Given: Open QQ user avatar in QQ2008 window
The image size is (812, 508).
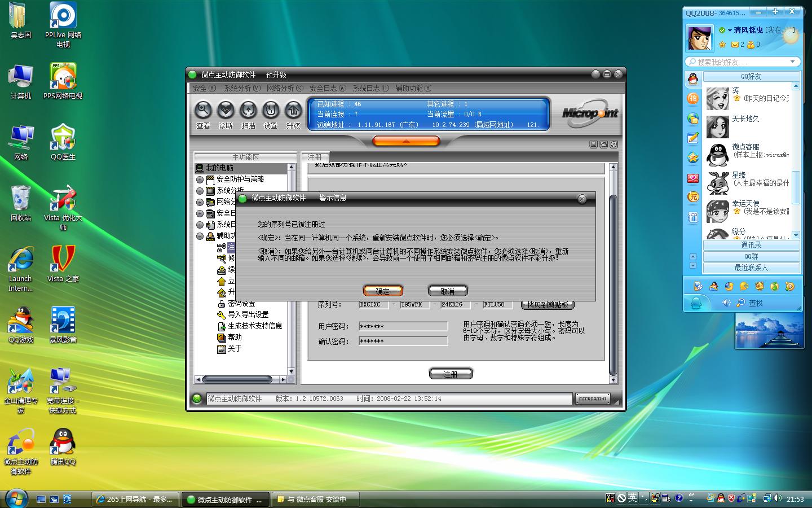Looking at the screenshot, I should point(699,37).
